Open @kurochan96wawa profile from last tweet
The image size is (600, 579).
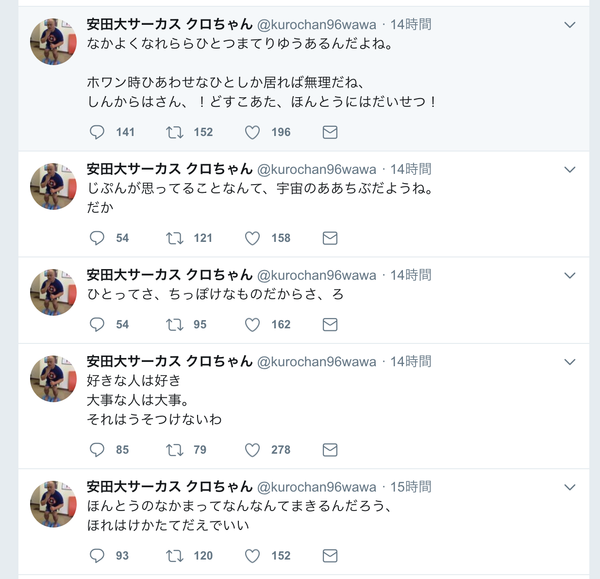click(317, 487)
